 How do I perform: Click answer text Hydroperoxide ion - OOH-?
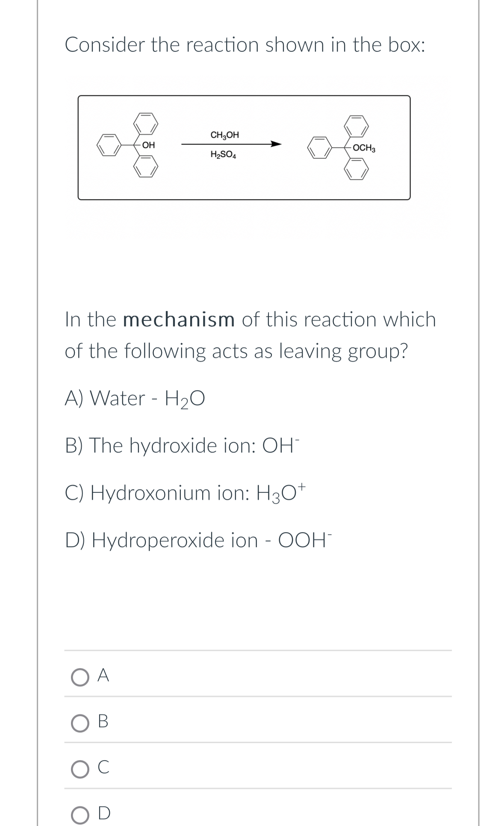click(x=197, y=540)
